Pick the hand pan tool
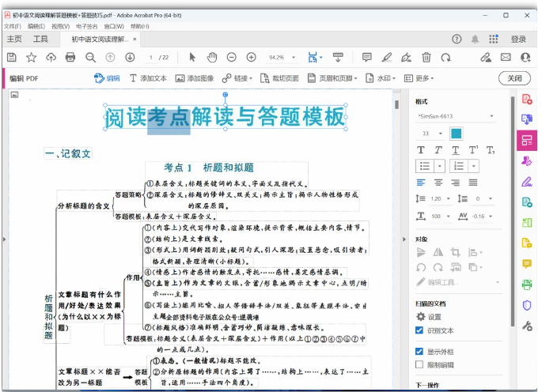 click(x=212, y=58)
